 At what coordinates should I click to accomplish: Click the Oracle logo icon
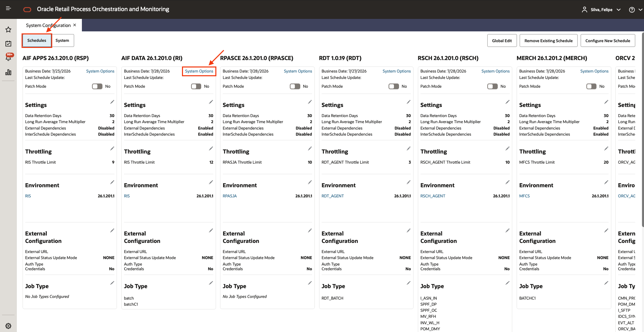[27, 9]
